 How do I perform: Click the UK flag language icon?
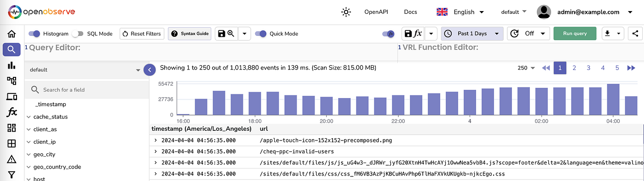(442, 12)
